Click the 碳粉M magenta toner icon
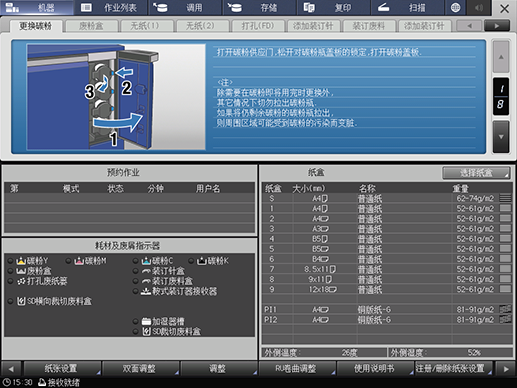 79,261
